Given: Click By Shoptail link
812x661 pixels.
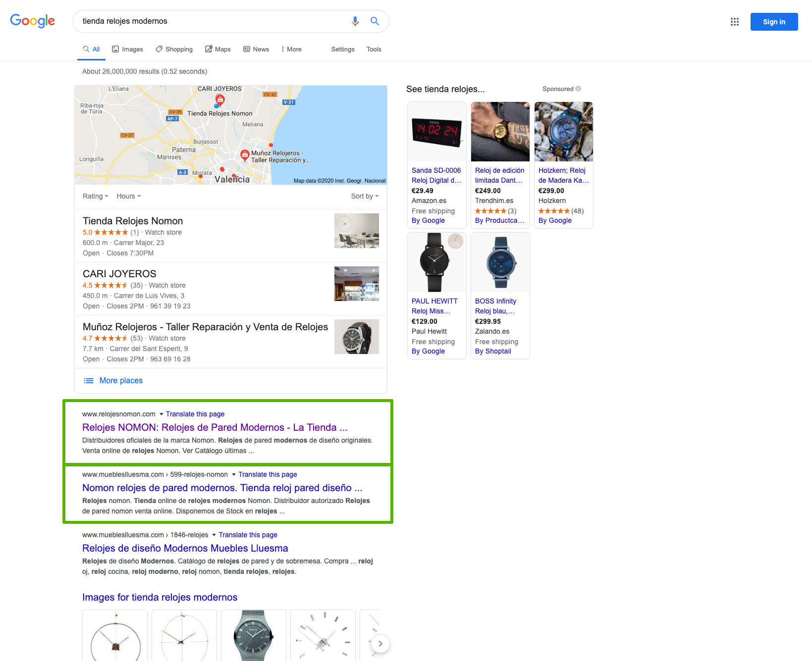Looking at the screenshot, I should pyautogui.click(x=493, y=352).
